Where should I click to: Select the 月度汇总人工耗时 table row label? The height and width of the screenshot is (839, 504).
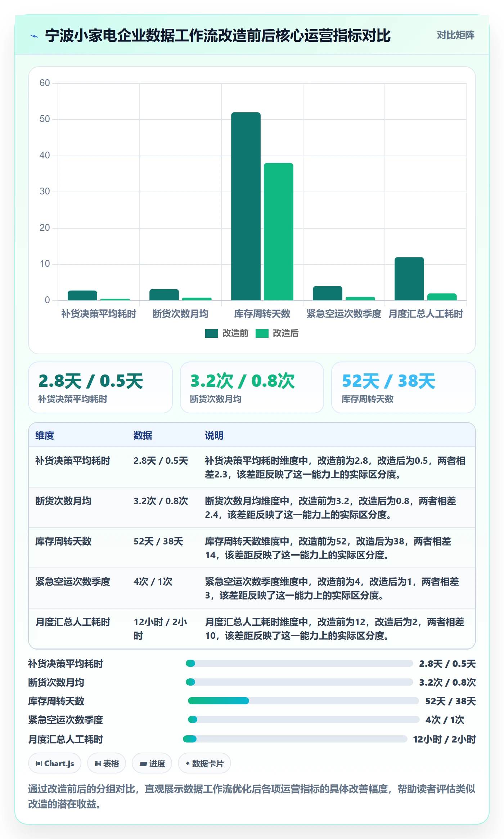pyautogui.click(x=73, y=622)
